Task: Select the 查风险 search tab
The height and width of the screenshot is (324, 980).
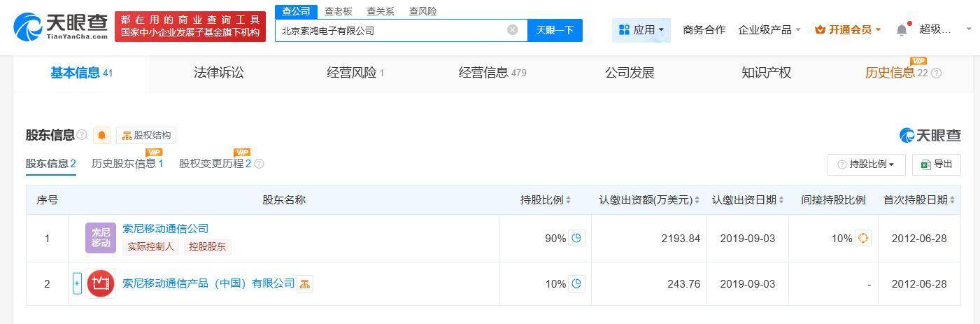Action: click(422, 11)
